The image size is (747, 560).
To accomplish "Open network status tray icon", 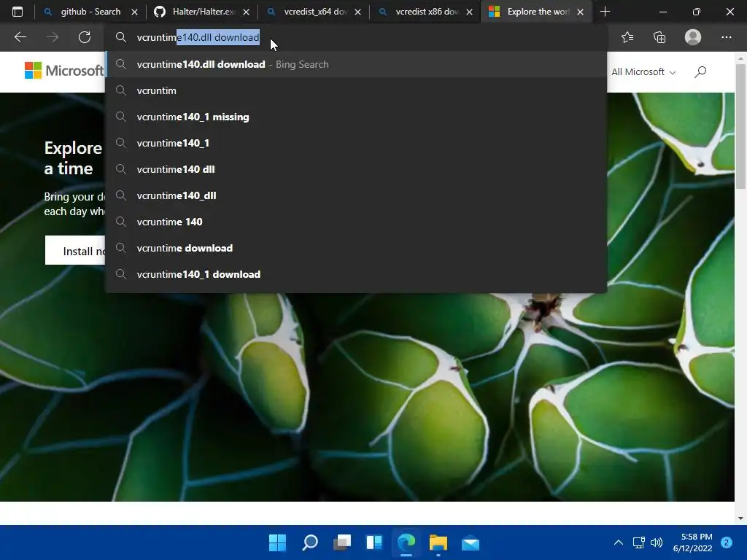I will click(x=638, y=542).
